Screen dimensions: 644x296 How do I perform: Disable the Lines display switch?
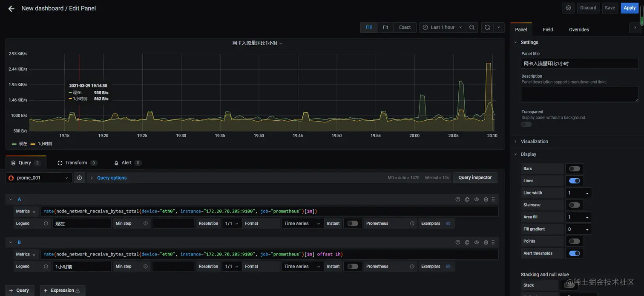click(575, 181)
